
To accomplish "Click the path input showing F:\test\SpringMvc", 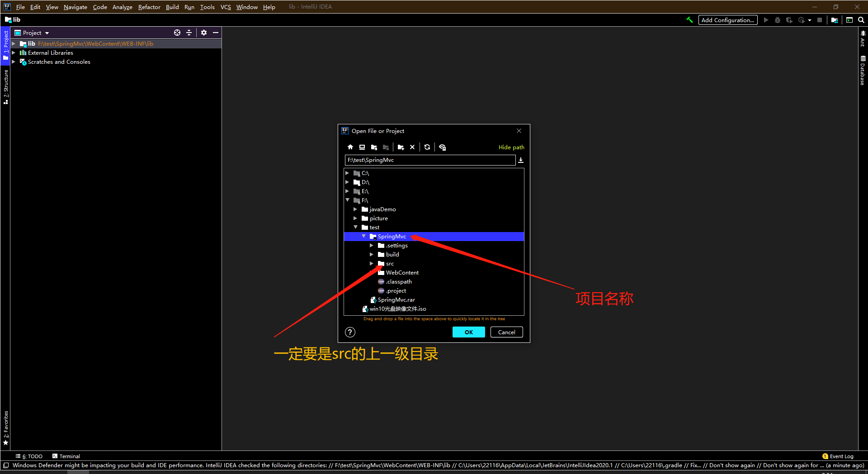I will coord(429,160).
